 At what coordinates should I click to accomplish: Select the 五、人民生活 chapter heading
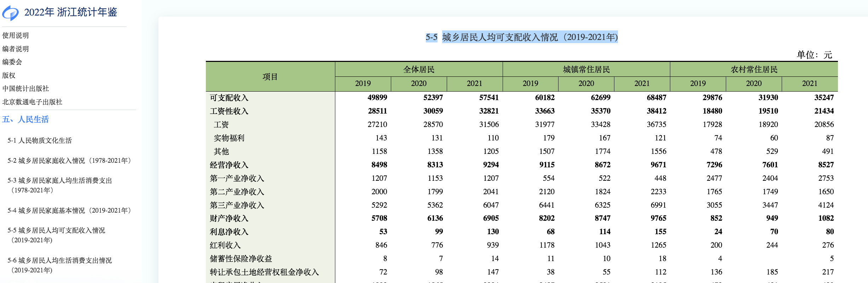(25, 119)
